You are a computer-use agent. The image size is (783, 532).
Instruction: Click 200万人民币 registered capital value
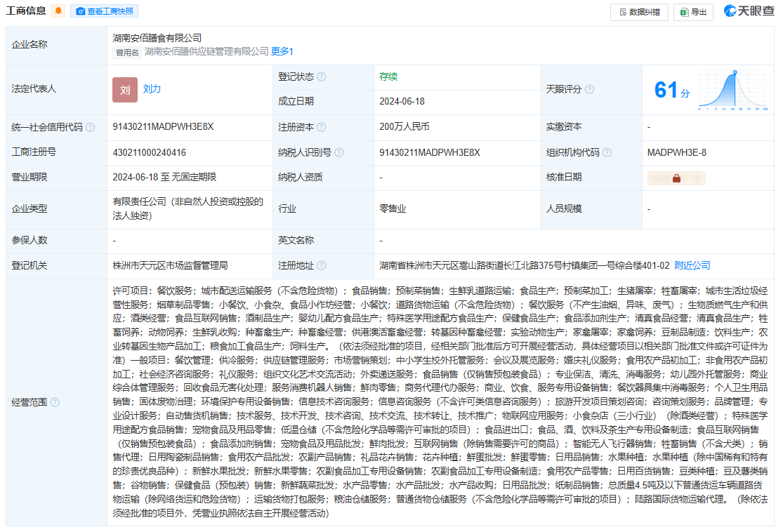(404, 127)
